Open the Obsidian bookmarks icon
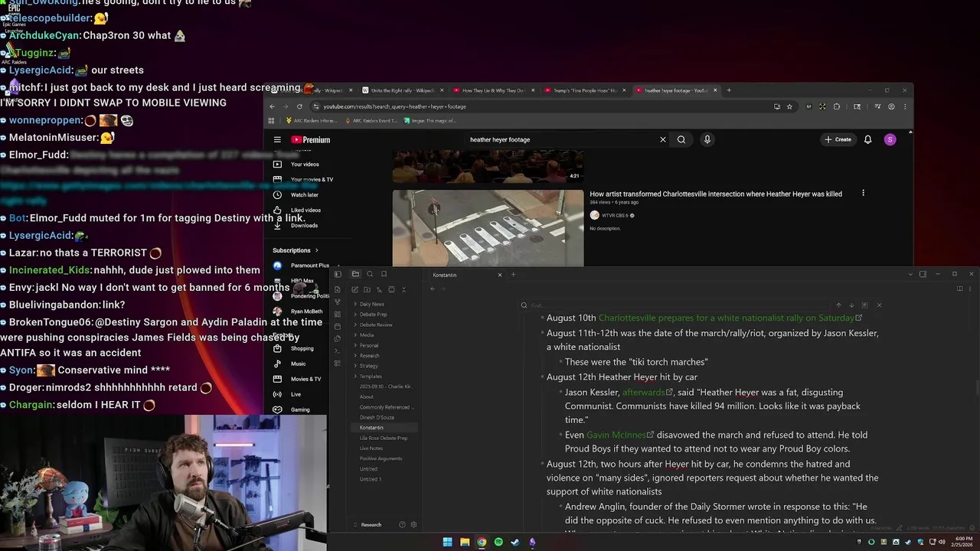The height and width of the screenshot is (551, 980). pyautogui.click(x=384, y=274)
